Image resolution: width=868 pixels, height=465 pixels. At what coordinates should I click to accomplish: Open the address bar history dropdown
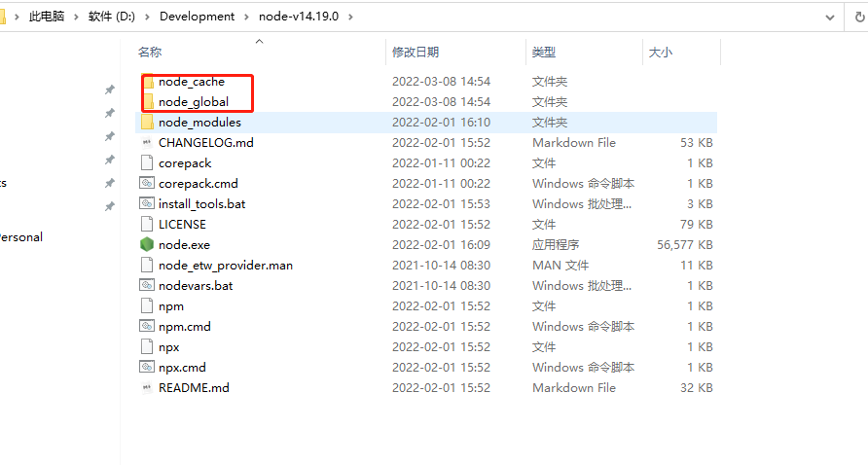[830, 18]
